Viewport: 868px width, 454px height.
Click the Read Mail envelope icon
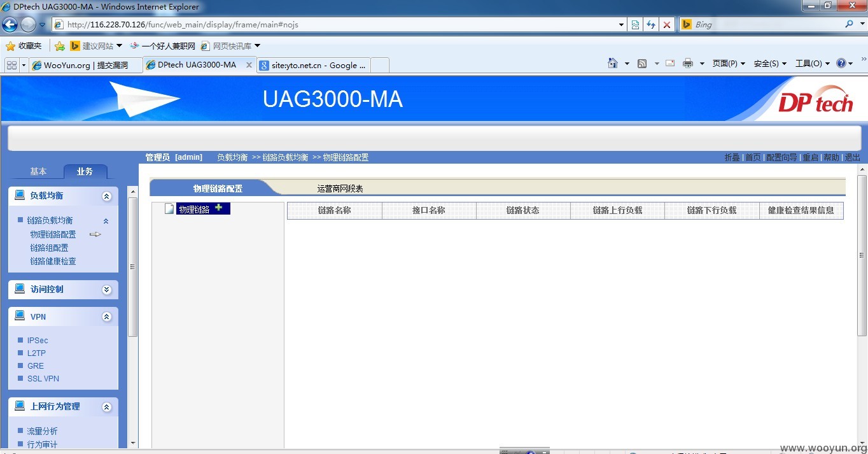[670, 63]
